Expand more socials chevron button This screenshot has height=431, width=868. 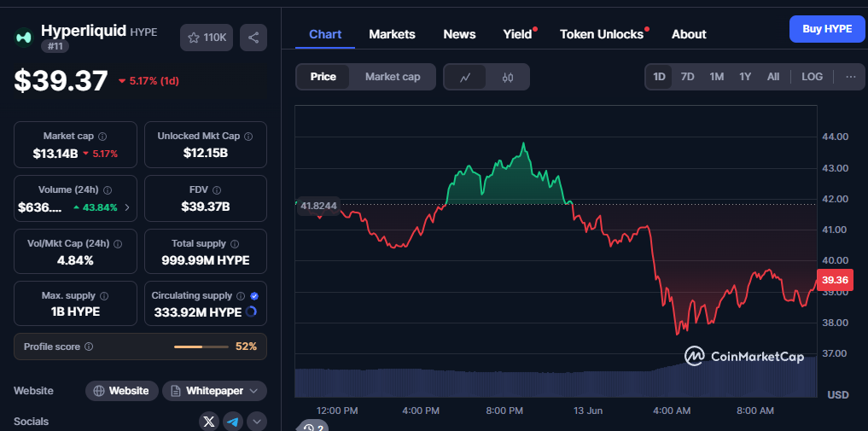pyautogui.click(x=257, y=422)
